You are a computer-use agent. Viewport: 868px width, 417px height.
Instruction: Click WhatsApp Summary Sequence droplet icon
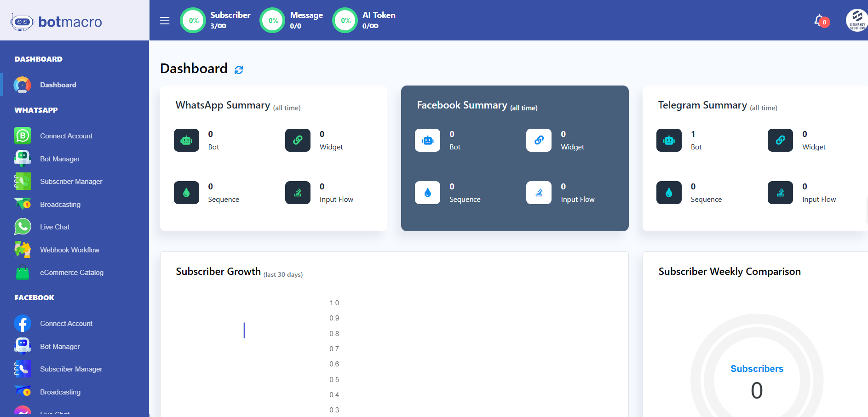(x=186, y=193)
